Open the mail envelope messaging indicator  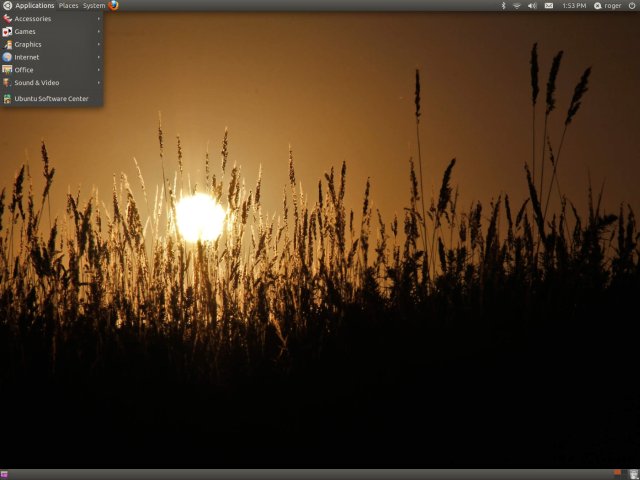pos(549,5)
